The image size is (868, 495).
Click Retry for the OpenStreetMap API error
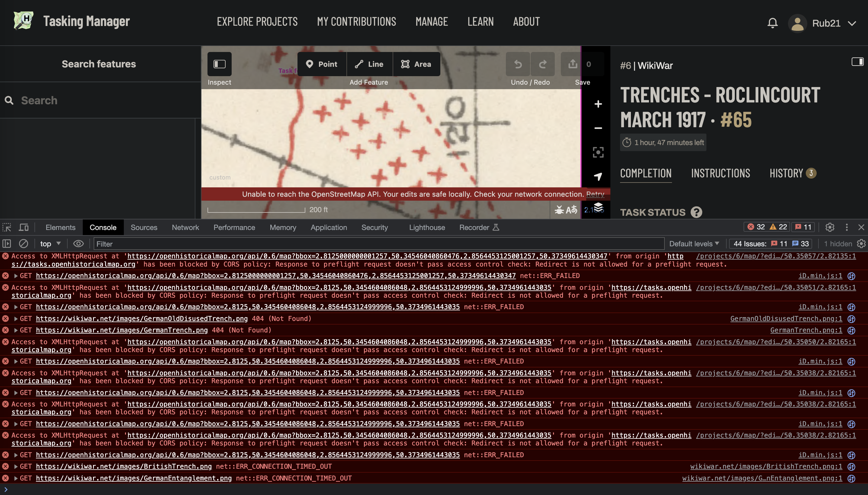tap(595, 194)
